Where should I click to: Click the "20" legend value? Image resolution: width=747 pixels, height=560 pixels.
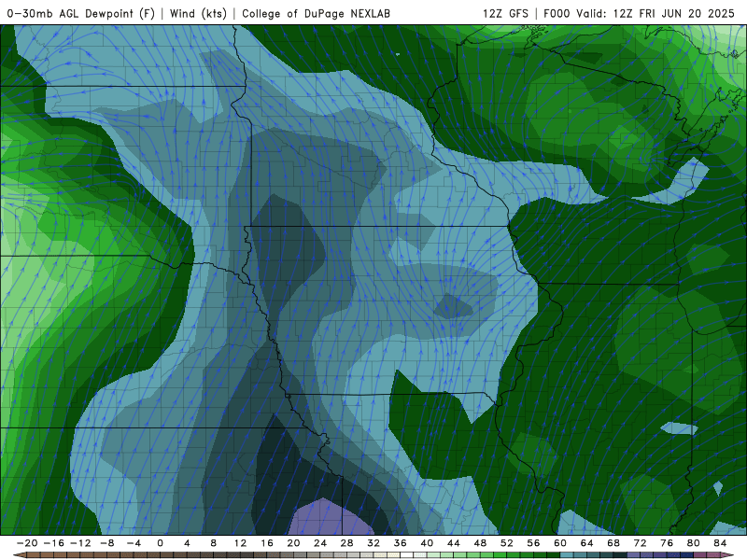(x=293, y=543)
